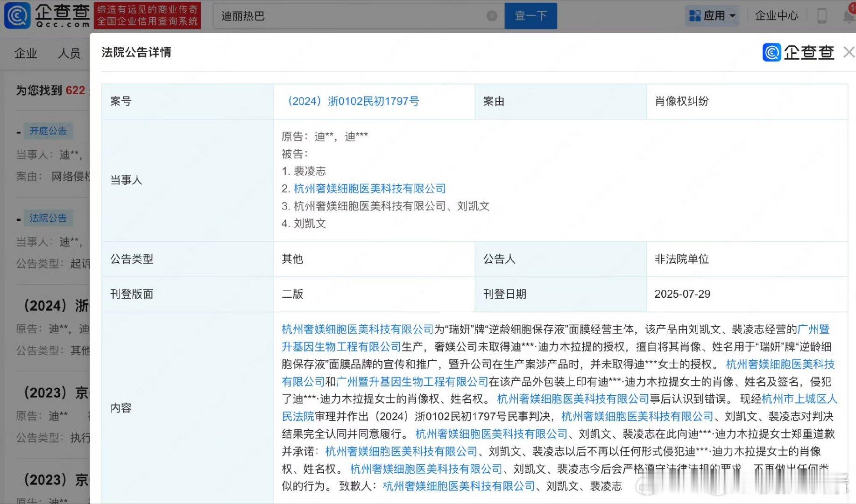Viewport: 856px width, 504px height.
Task: Click the 内容 row label
Action: 121,408
